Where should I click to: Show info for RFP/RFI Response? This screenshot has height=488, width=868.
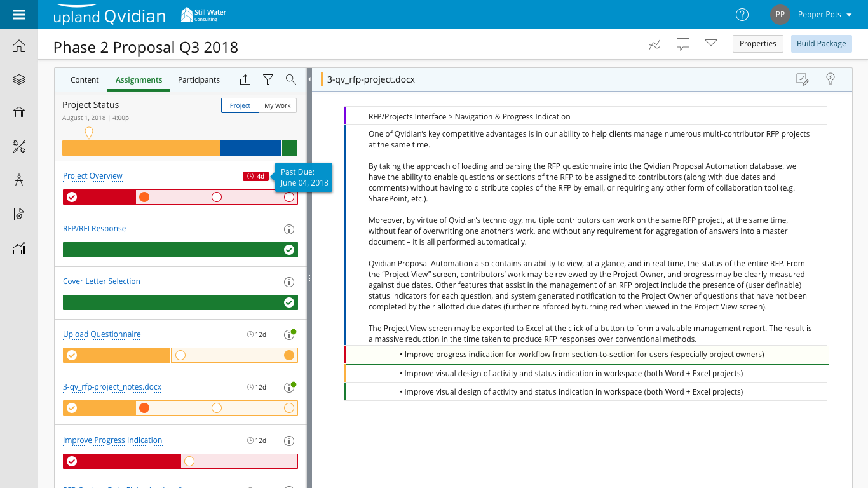coord(288,229)
